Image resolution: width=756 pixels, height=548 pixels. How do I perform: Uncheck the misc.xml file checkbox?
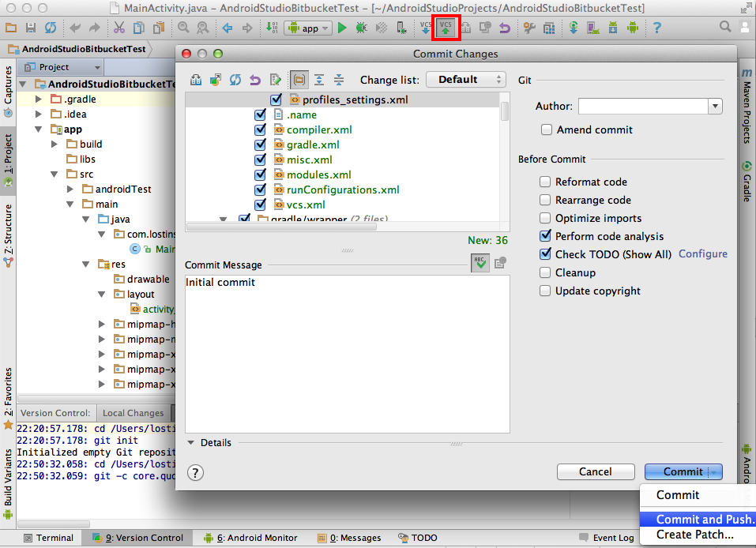(x=260, y=160)
